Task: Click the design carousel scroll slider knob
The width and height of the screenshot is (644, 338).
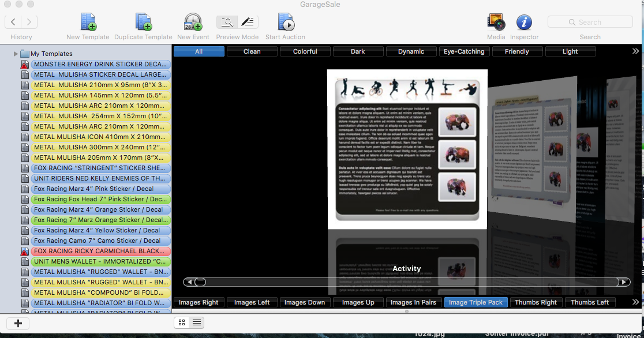Action: pos(200,282)
